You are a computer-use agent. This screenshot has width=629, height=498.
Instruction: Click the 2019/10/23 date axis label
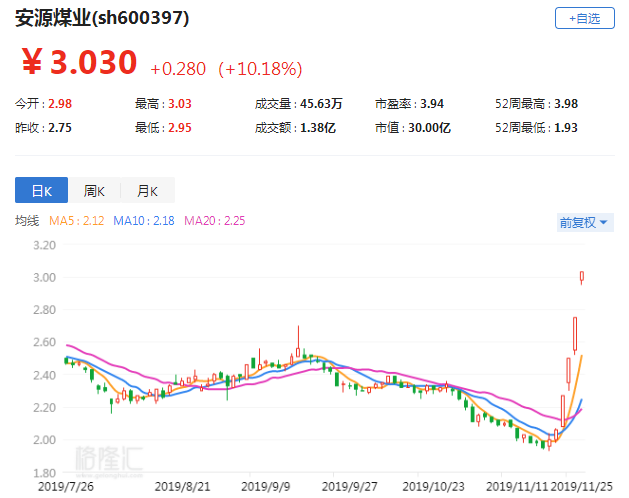pos(433,487)
